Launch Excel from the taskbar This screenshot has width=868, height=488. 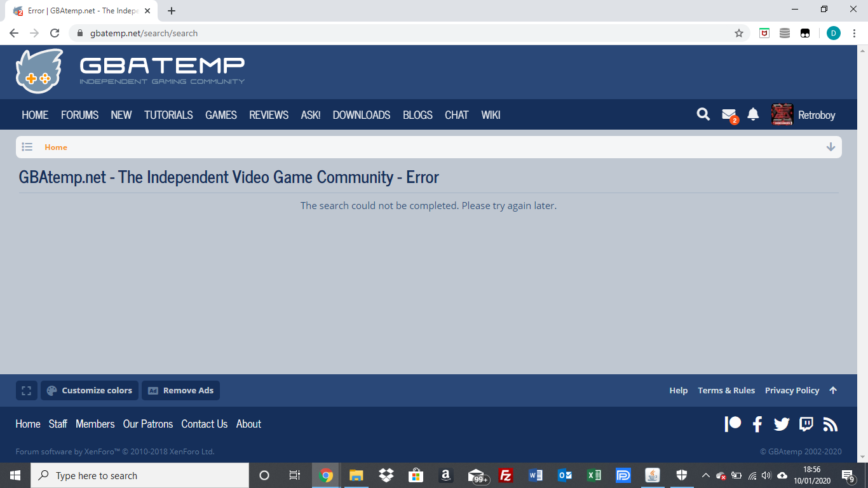coord(593,475)
